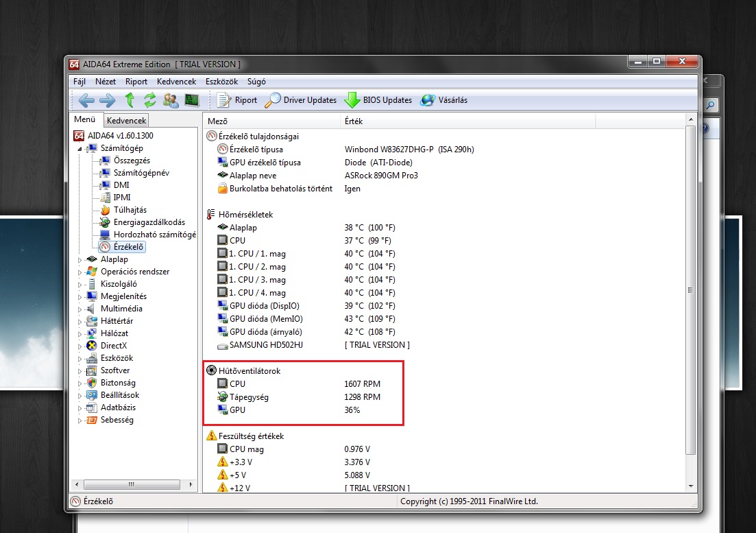Select Összegzés in the tree
This screenshot has height=533, width=756.
[x=132, y=160]
